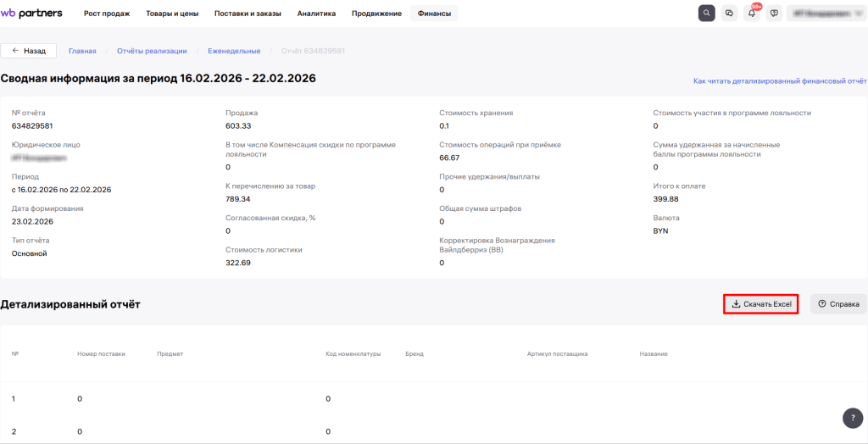Viewport: 868px width, 444px height.
Task: Click the Артикул поставщика column header
Action: click(558, 354)
